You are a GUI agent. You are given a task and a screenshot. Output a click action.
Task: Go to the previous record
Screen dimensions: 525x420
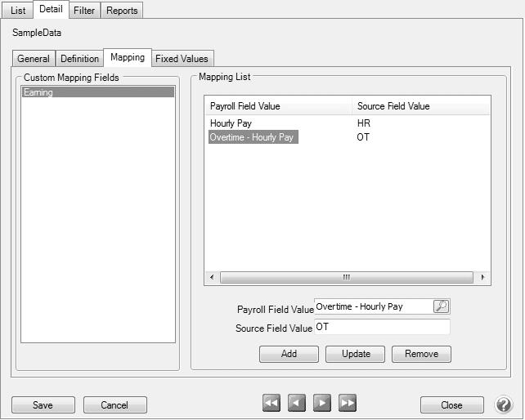coord(297,403)
